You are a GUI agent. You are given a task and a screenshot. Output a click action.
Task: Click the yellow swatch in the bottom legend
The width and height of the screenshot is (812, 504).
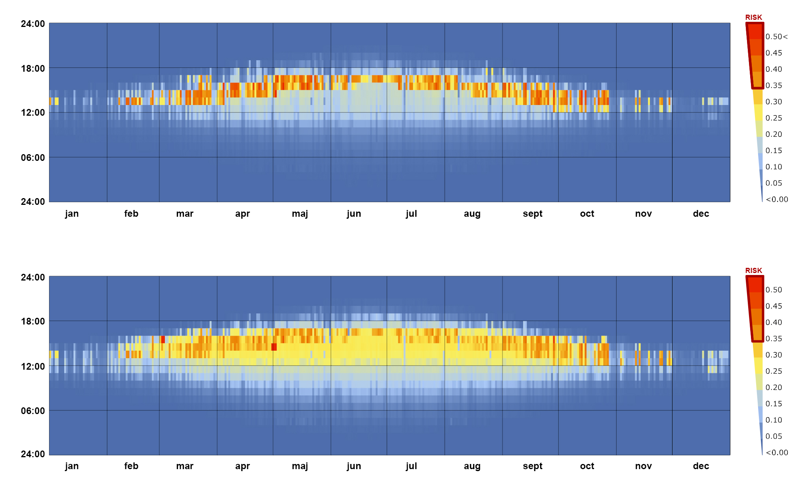coord(758,366)
